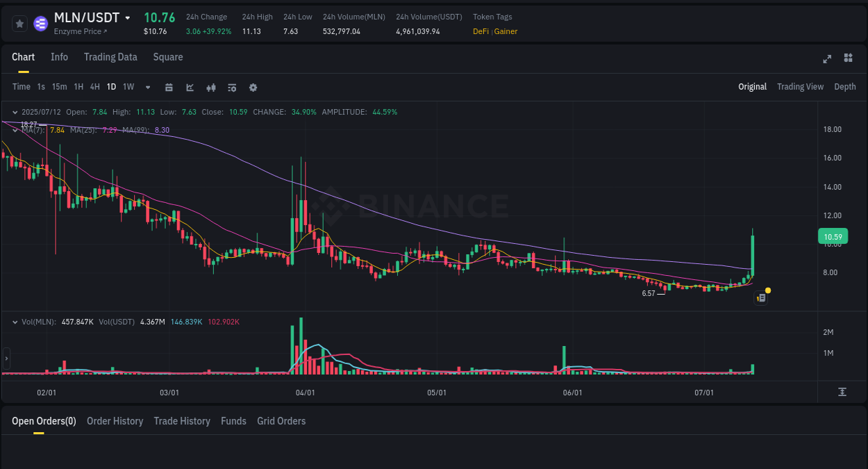Expand chart to fullscreen
The height and width of the screenshot is (469, 868).
pyautogui.click(x=827, y=59)
